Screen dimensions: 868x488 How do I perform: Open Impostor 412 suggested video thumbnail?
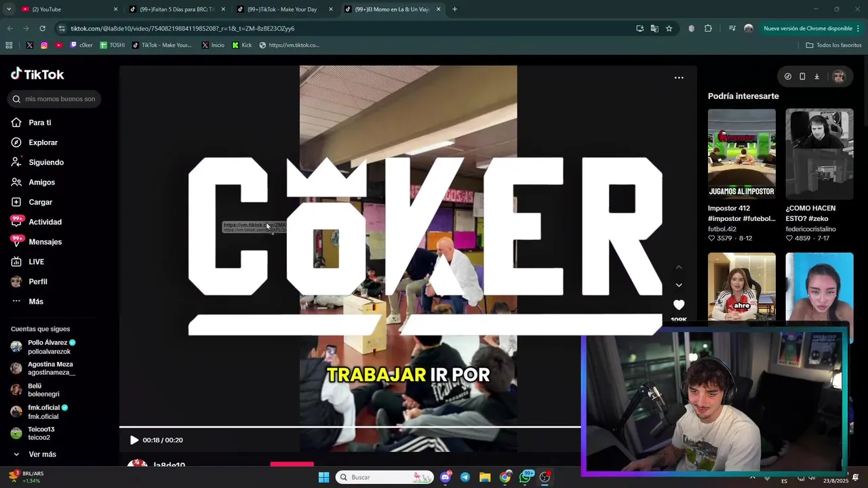[x=742, y=154]
